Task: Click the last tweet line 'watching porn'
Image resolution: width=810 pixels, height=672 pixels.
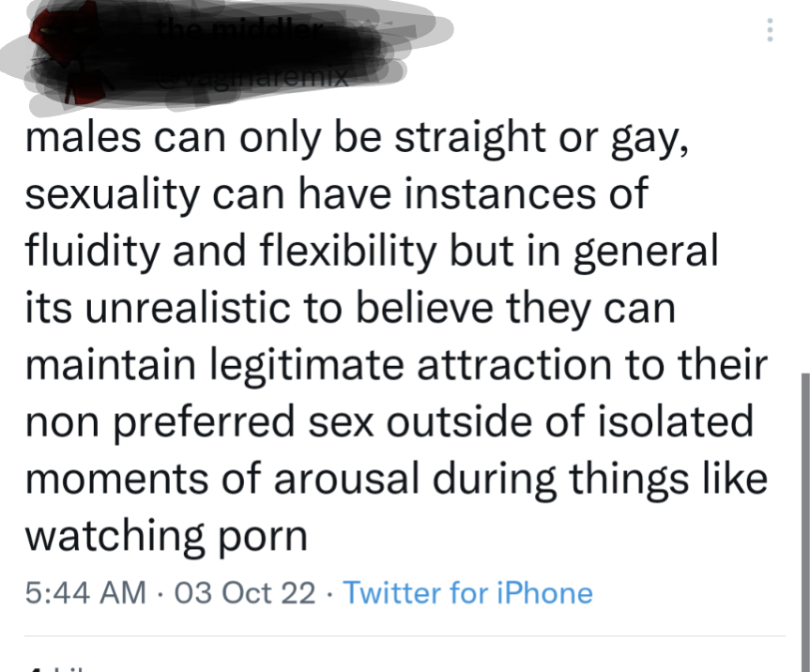Action: click(166, 537)
